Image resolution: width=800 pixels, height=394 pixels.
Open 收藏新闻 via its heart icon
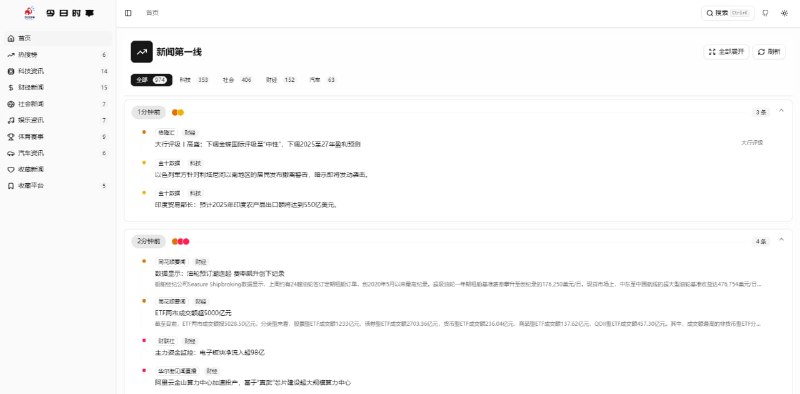click(11, 169)
